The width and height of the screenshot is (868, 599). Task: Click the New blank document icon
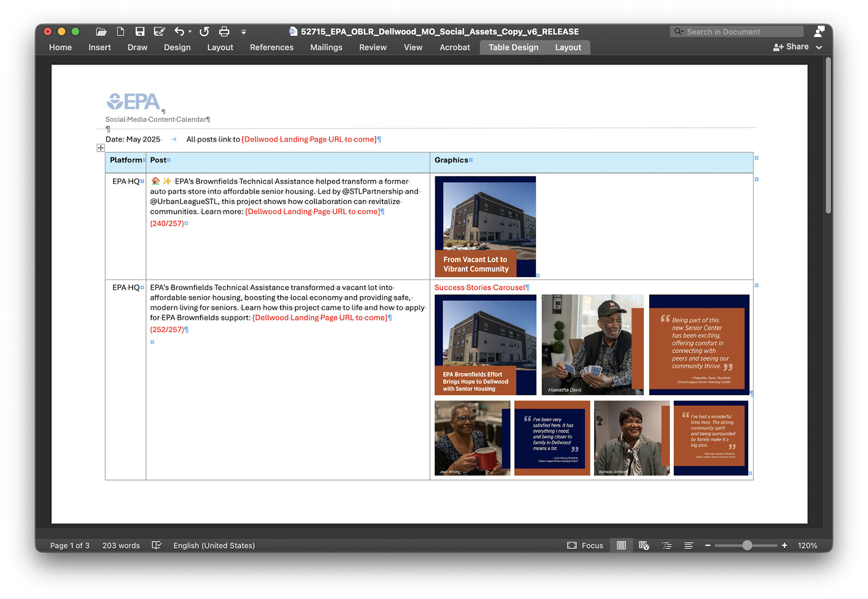(120, 32)
